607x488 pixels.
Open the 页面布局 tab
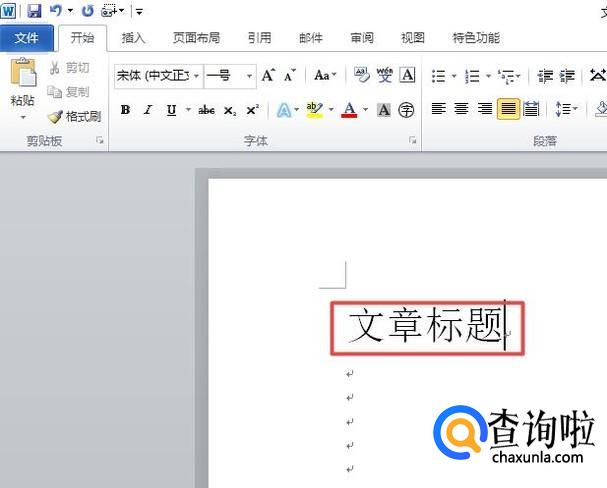pyautogui.click(x=197, y=38)
